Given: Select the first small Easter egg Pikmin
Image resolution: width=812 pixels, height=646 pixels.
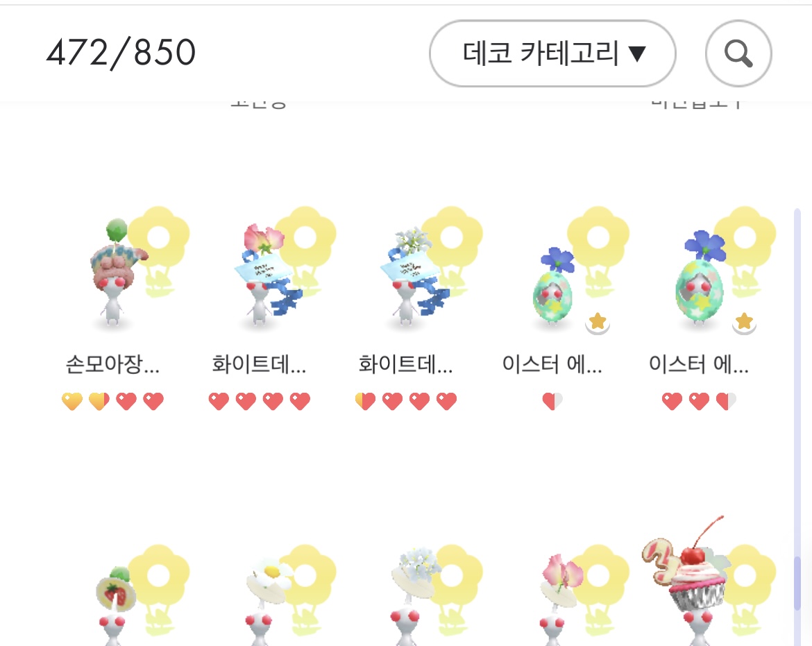Looking at the screenshot, I should (554, 287).
